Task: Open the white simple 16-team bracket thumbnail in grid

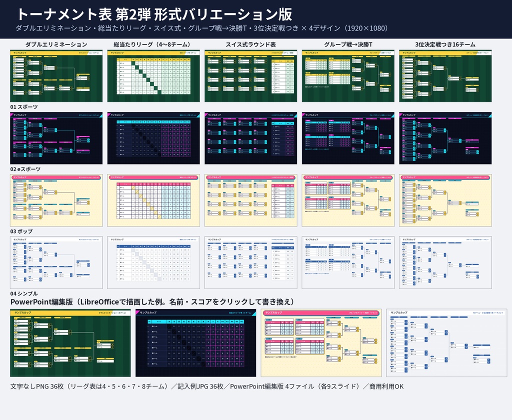Action: point(445,262)
